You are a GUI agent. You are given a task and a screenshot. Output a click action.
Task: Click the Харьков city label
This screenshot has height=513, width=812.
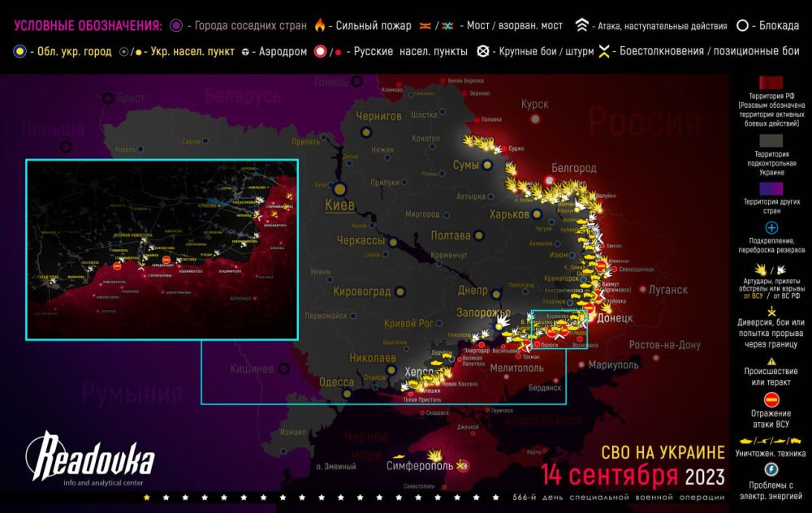[x=508, y=214]
